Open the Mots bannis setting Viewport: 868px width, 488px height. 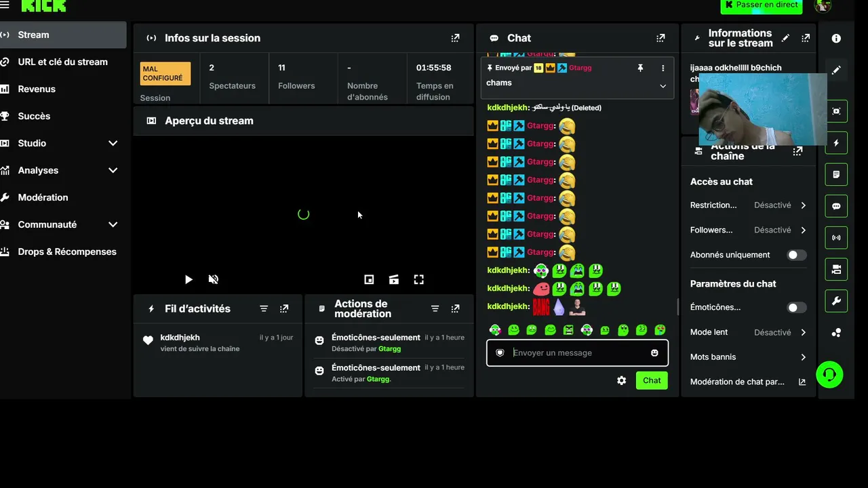click(x=749, y=357)
